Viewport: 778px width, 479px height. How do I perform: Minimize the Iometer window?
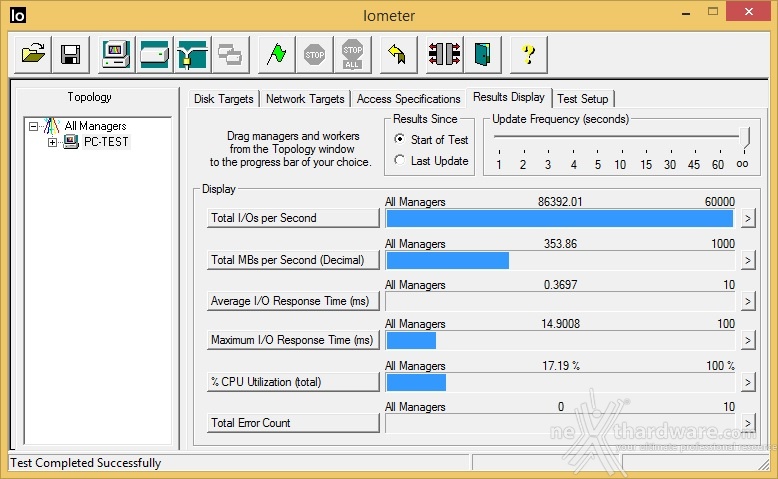click(686, 12)
